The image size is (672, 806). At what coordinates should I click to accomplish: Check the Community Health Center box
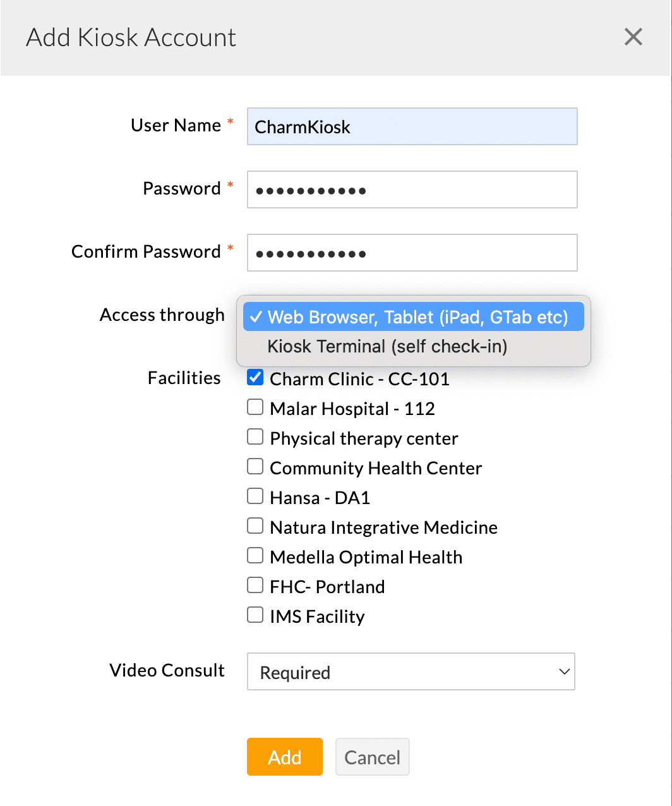click(255, 467)
